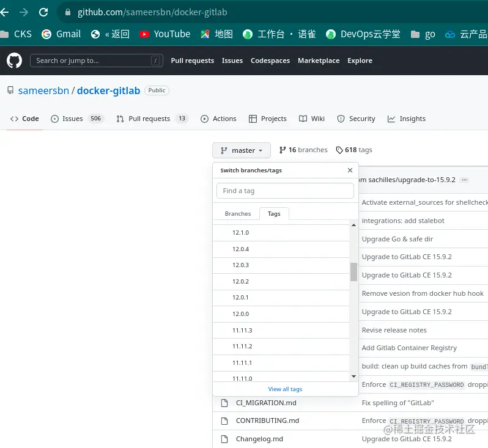Viewport: 488px width, 448px height.
Task: Open the 16 branches link
Action: pos(303,150)
